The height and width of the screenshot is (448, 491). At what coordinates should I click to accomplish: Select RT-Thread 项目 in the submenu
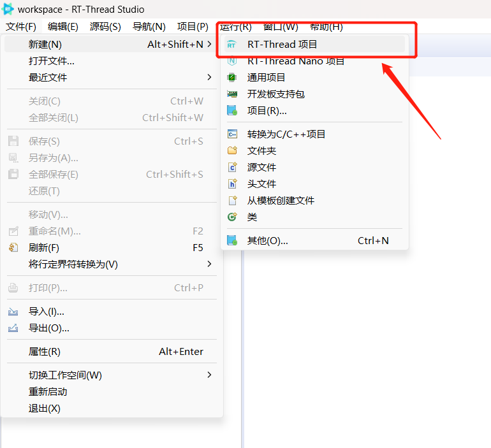(x=314, y=45)
